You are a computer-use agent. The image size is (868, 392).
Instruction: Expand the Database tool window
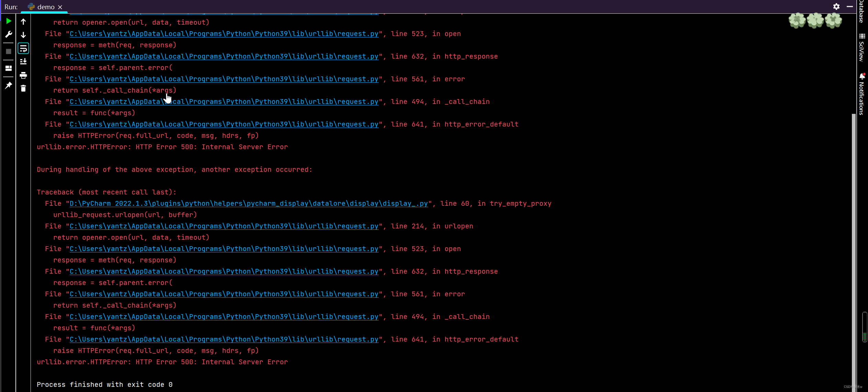tap(861, 10)
